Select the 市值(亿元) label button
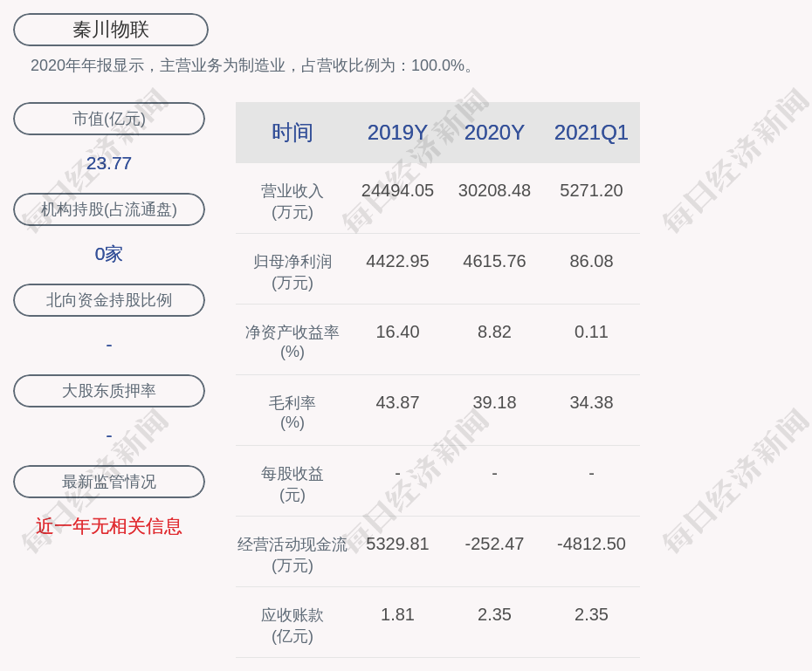This screenshot has width=812, height=671. [109, 119]
